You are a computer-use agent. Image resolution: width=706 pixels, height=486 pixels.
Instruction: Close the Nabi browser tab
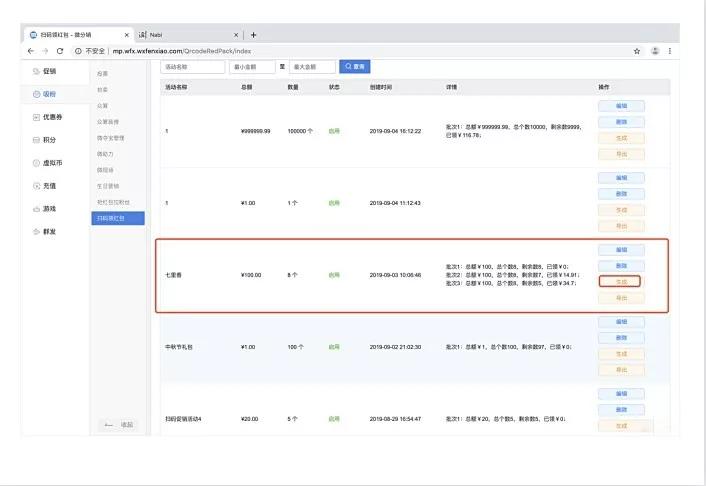[x=236, y=35]
